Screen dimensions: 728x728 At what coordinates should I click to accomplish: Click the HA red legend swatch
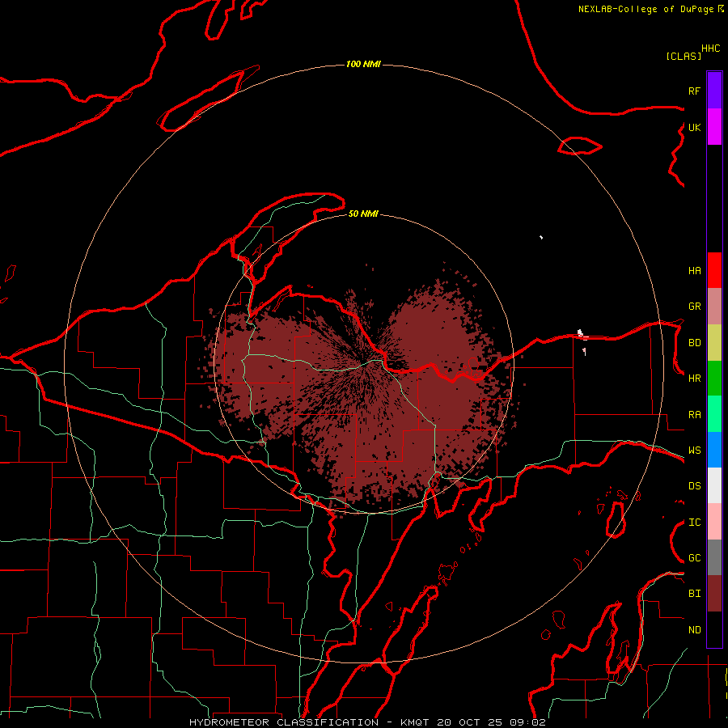(x=714, y=270)
